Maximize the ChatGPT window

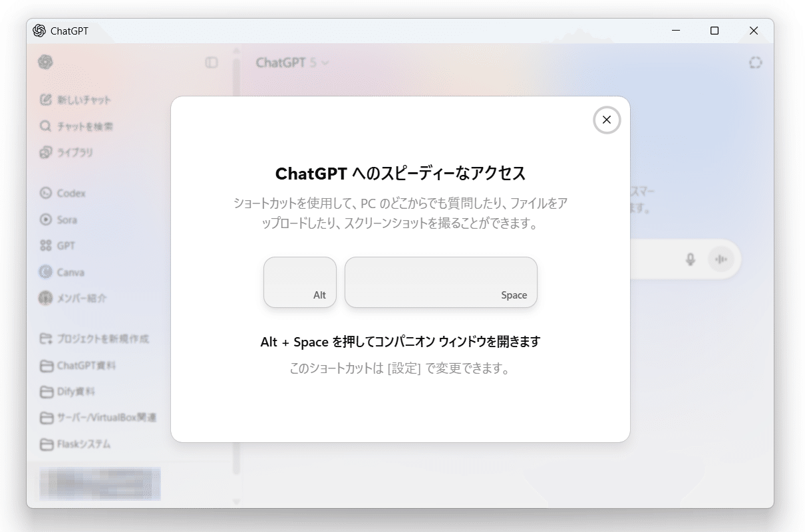coord(715,31)
